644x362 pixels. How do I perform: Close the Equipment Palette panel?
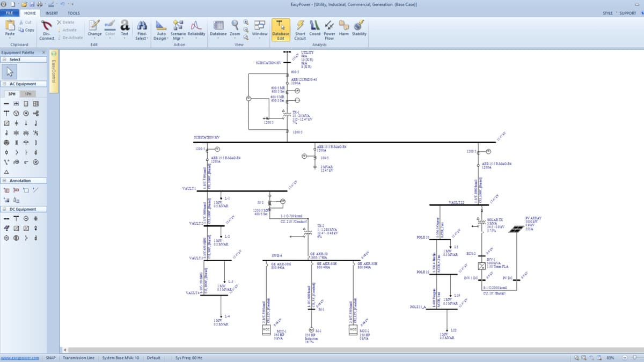pos(44,53)
